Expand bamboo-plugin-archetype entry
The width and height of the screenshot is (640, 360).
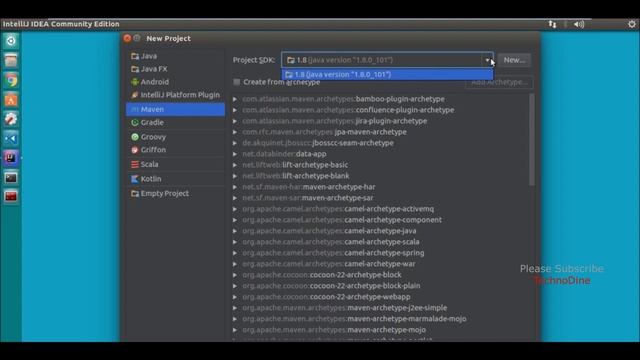pyautogui.click(x=235, y=99)
